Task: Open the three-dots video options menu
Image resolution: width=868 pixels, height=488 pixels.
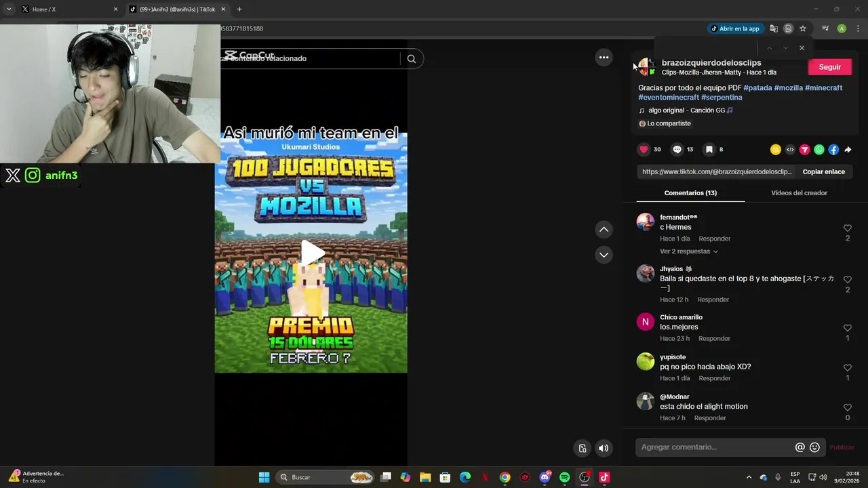Action: (604, 58)
